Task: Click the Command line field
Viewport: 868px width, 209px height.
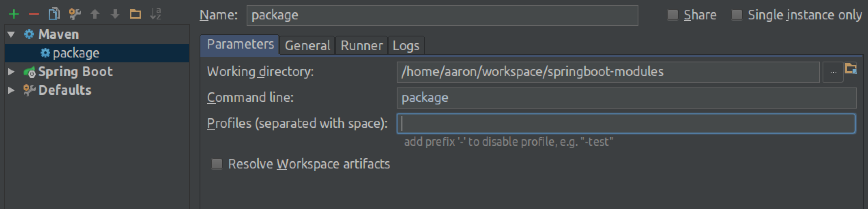Action: click(x=626, y=98)
